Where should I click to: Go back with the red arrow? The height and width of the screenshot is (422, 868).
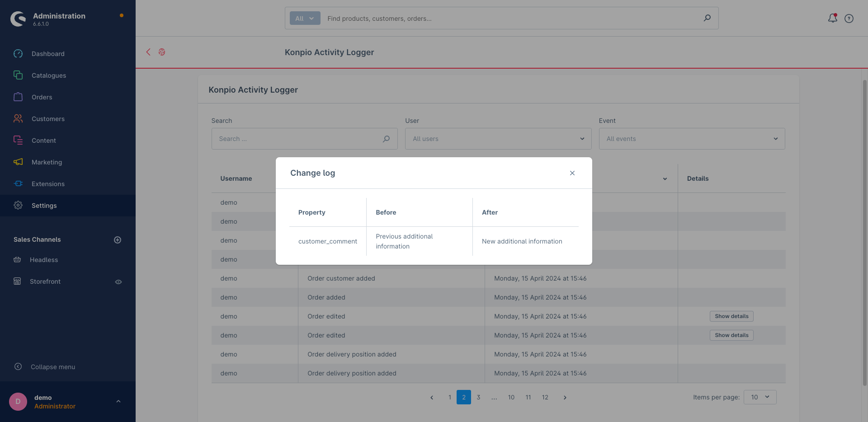148,52
